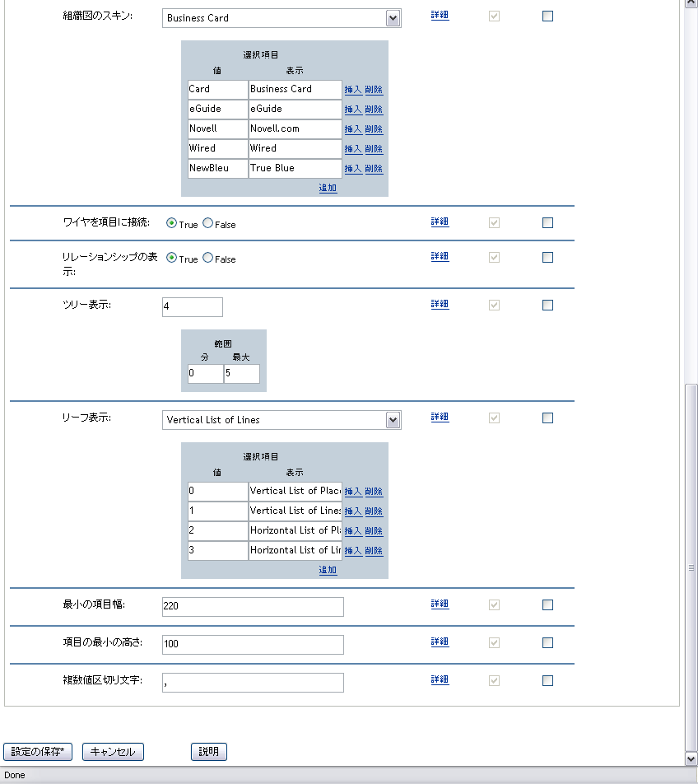Click 挿入 in the Wired row
Image resolution: width=698 pixels, height=784 pixels.
353,149
